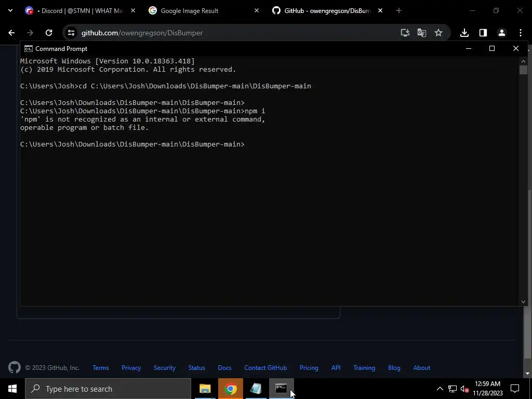The width and height of the screenshot is (532, 399).
Task: Click the notepad-like taskbar app icon
Action: click(256, 389)
